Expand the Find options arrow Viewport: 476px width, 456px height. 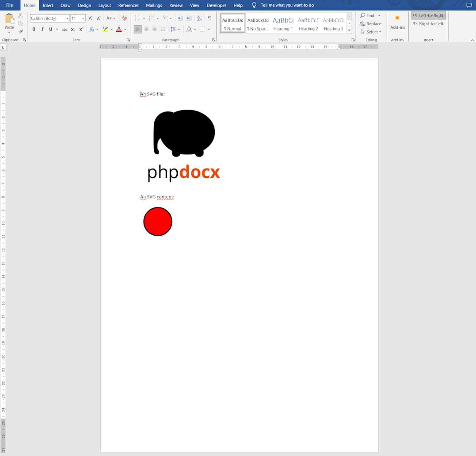coord(379,15)
